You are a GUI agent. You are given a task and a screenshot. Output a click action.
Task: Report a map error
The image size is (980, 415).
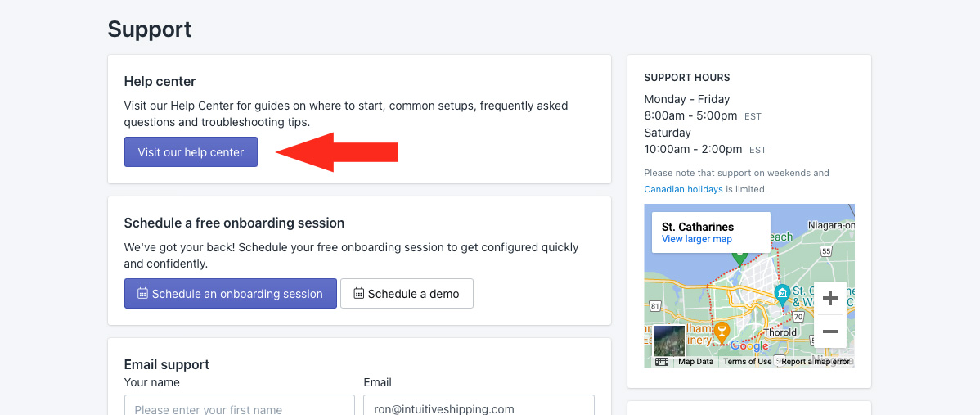coord(815,361)
